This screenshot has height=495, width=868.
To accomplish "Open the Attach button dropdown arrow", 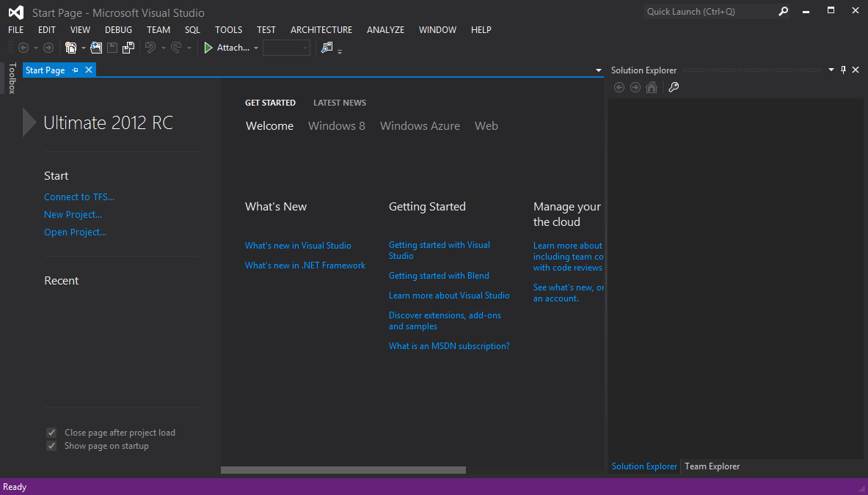I will [x=256, y=48].
